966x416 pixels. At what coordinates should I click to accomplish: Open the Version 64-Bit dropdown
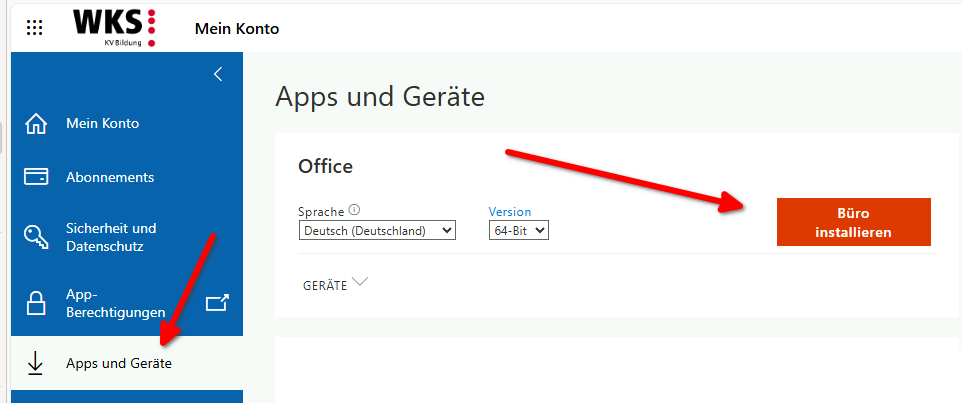(519, 230)
